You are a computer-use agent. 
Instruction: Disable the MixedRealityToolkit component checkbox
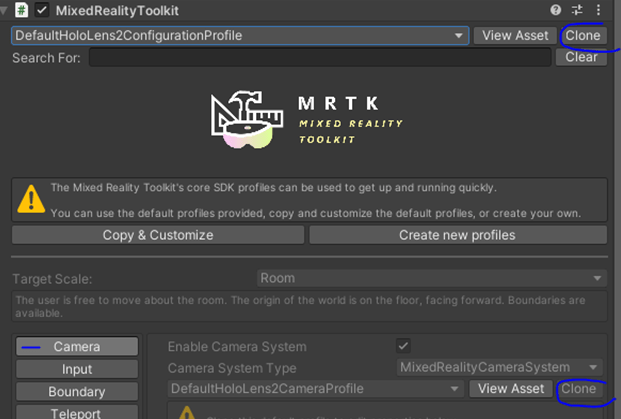pos(42,10)
